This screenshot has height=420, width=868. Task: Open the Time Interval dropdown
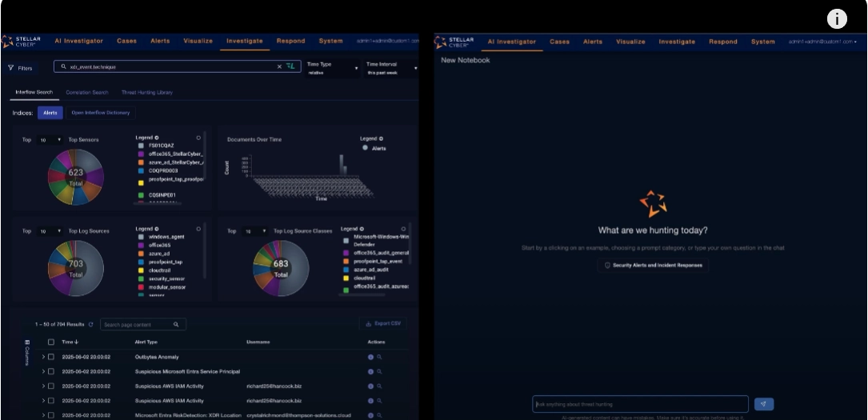[391, 68]
